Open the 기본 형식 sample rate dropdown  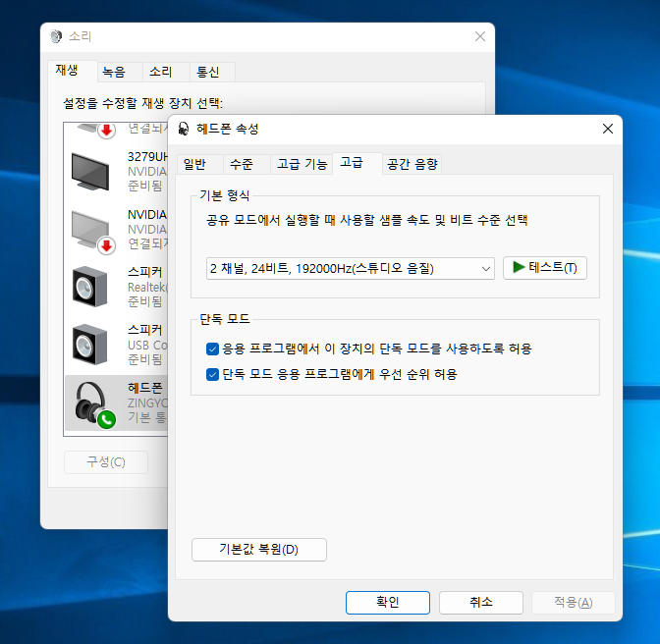pyautogui.click(x=351, y=268)
